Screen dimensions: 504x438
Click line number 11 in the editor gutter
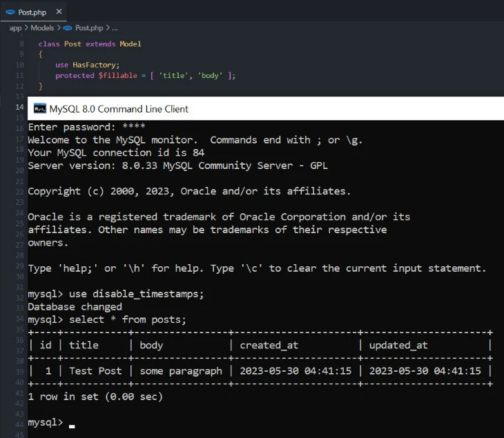(x=20, y=75)
